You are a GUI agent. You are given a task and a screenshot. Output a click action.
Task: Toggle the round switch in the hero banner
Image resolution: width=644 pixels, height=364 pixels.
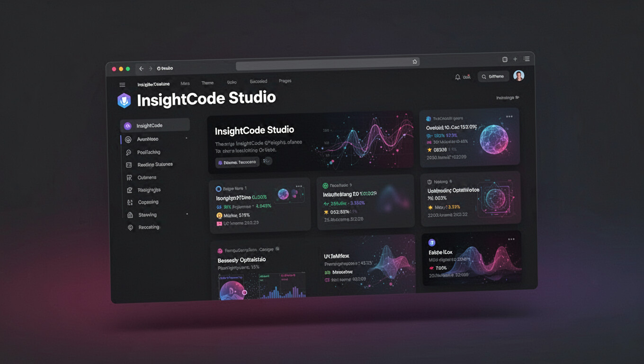pyautogui.click(x=268, y=161)
